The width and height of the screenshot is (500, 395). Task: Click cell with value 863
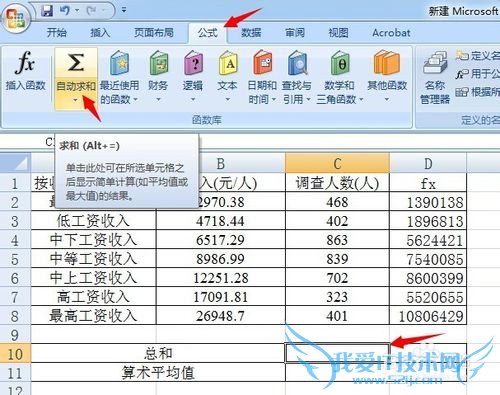tap(337, 240)
